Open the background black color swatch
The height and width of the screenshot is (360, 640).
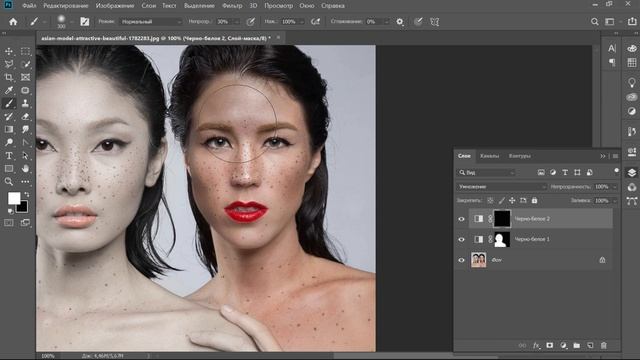[x=23, y=208]
